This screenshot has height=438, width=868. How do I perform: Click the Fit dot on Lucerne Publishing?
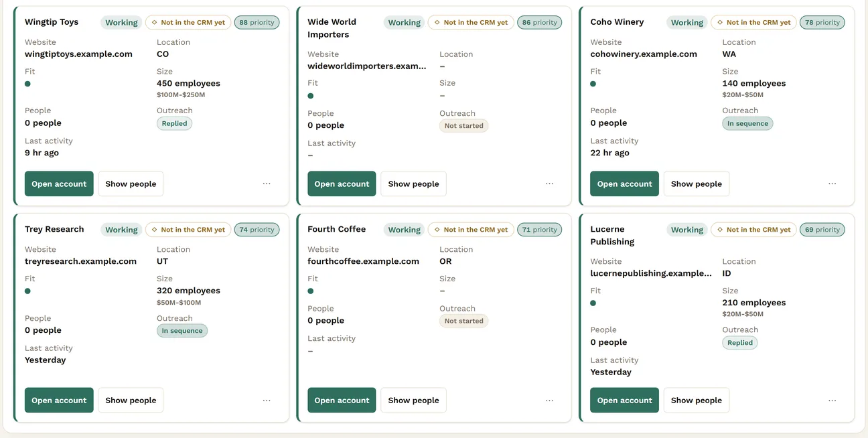click(593, 303)
